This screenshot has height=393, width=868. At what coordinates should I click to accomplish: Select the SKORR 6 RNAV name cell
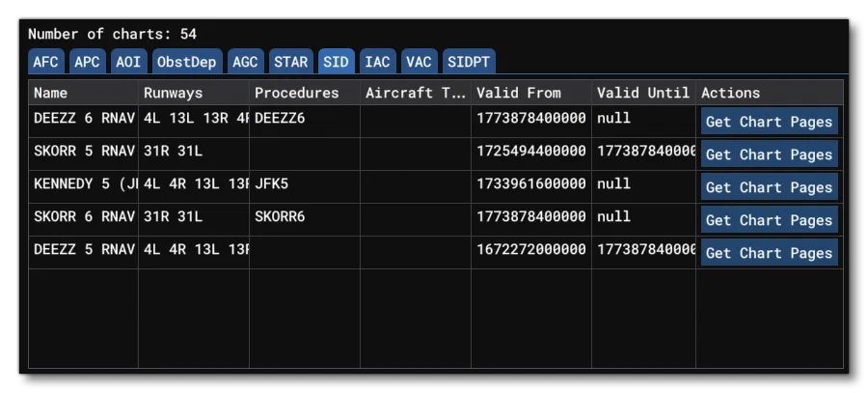tap(83, 219)
